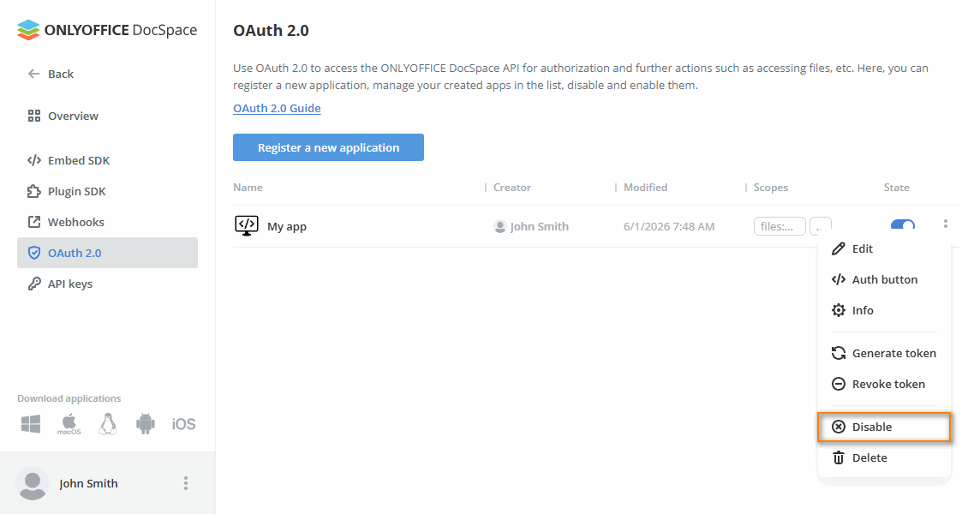Click the Creator column header
The width and height of the screenshot is (980, 514).
(512, 188)
